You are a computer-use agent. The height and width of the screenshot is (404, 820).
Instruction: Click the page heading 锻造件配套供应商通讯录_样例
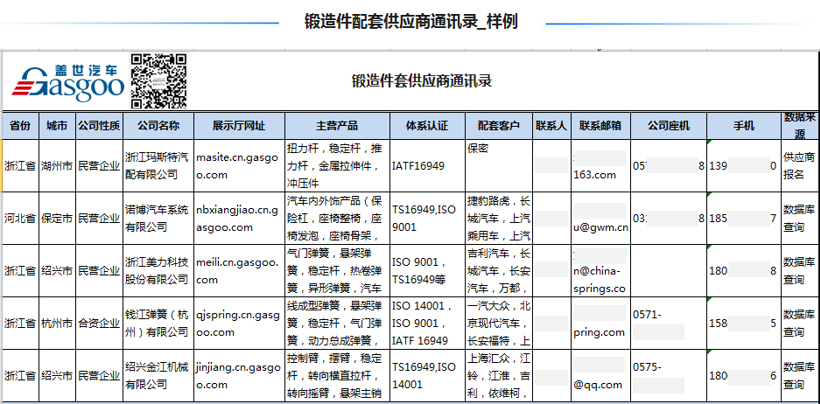(411, 21)
